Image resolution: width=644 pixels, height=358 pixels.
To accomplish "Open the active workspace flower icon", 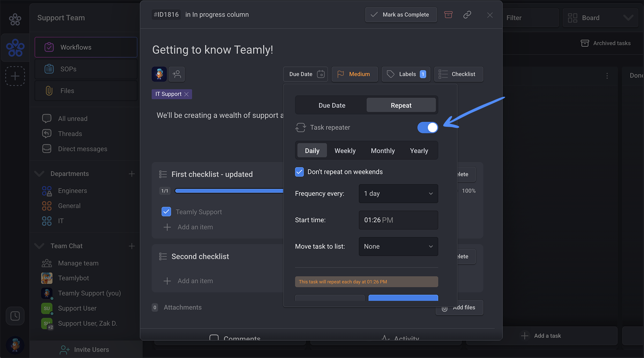I will [x=15, y=48].
